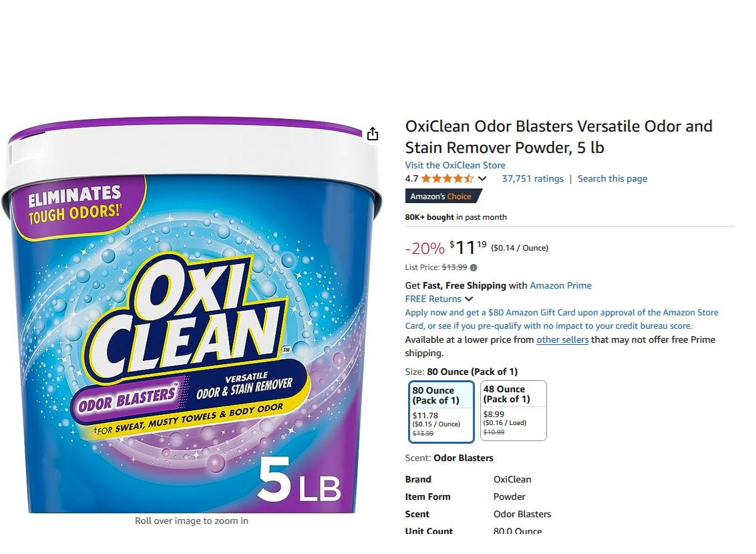
Task: Click the other sellers link
Action: [562, 339]
